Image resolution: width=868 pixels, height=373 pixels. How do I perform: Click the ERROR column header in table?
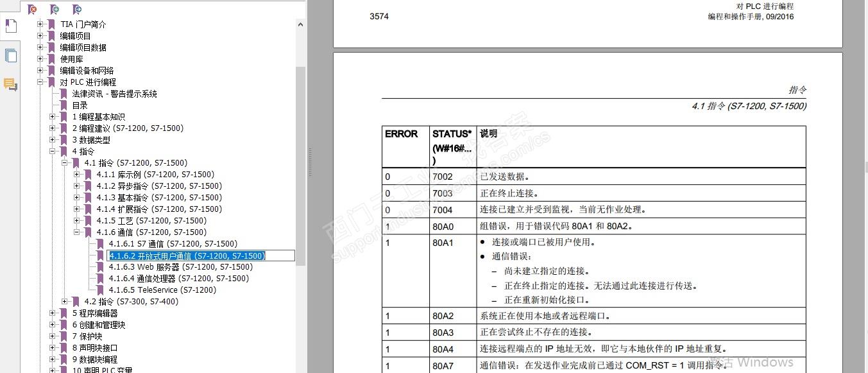402,134
